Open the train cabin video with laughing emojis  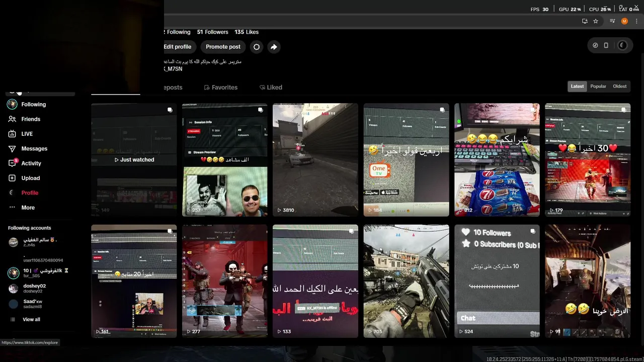coord(588,281)
